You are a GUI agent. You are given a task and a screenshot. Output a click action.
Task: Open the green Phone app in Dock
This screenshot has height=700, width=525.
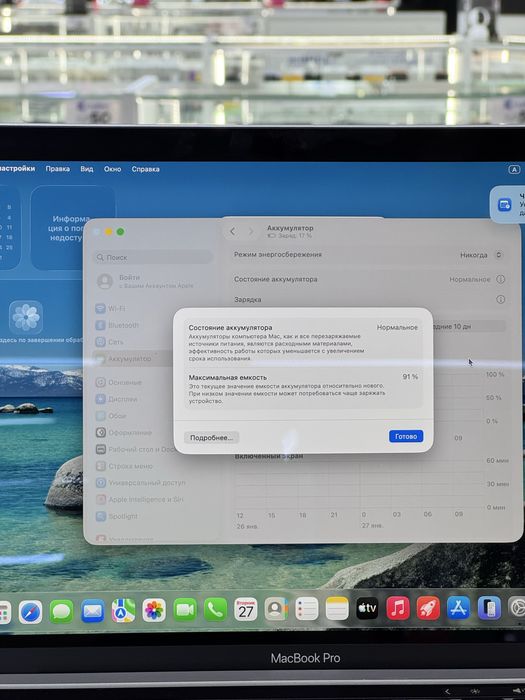(215, 609)
